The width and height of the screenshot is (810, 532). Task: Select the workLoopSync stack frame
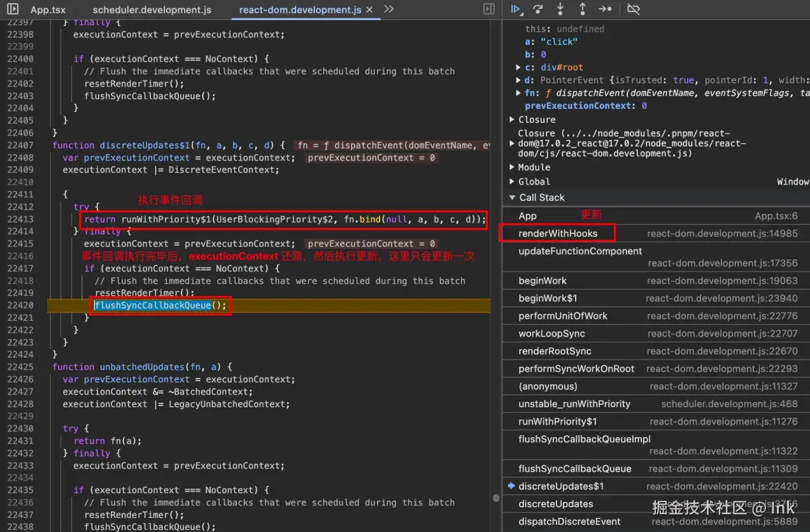pyautogui.click(x=656, y=333)
